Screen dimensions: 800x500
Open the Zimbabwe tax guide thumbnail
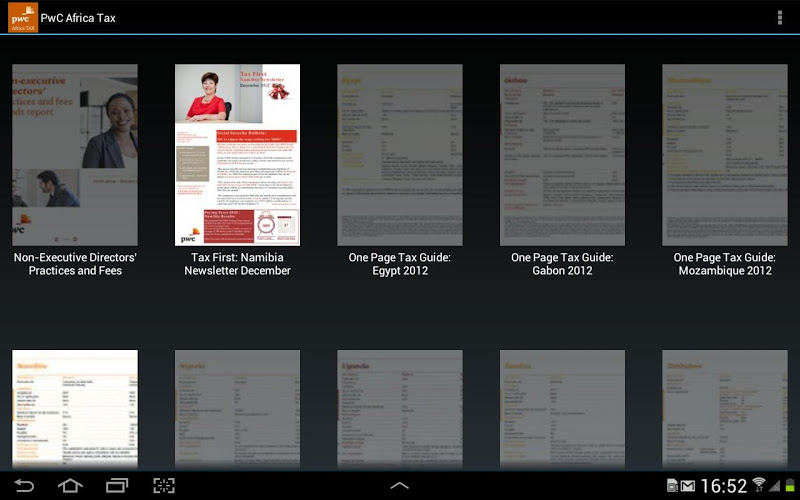tap(724, 409)
